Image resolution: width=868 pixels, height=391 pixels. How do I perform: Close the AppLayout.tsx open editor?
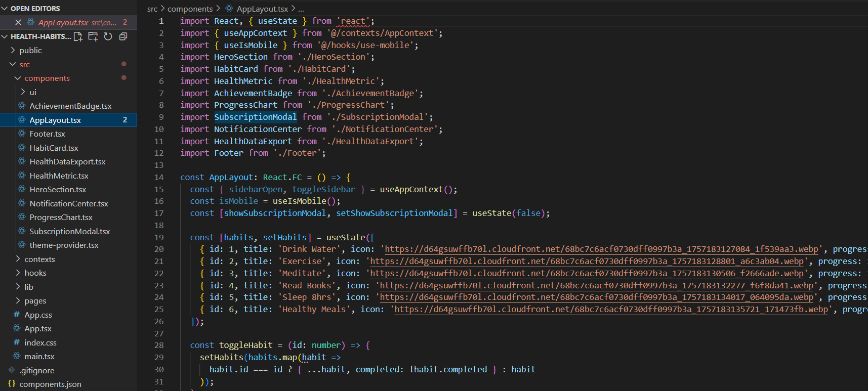coord(18,22)
